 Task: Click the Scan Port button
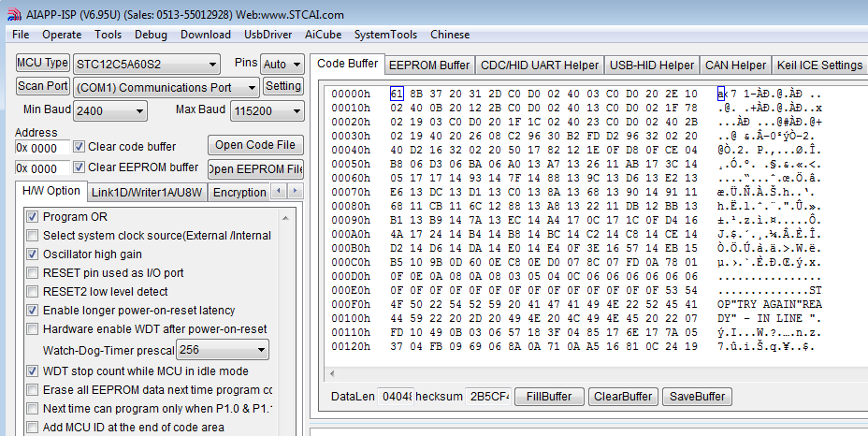pyautogui.click(x=43, y=86)
